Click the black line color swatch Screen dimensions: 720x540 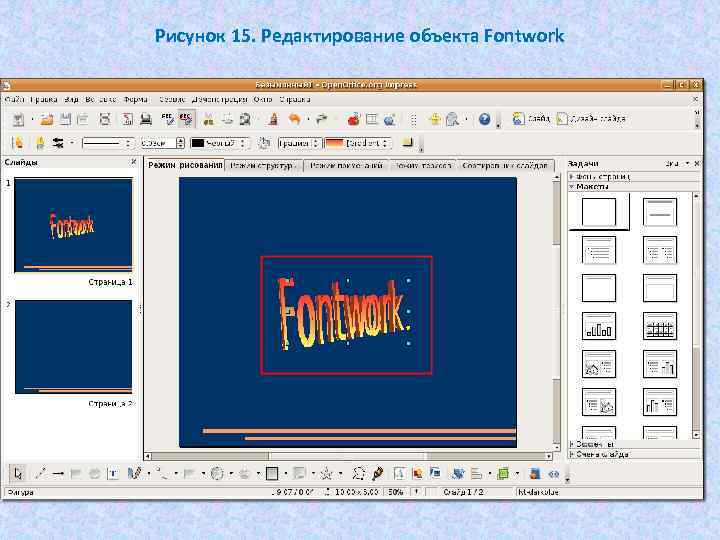(197, 143)
